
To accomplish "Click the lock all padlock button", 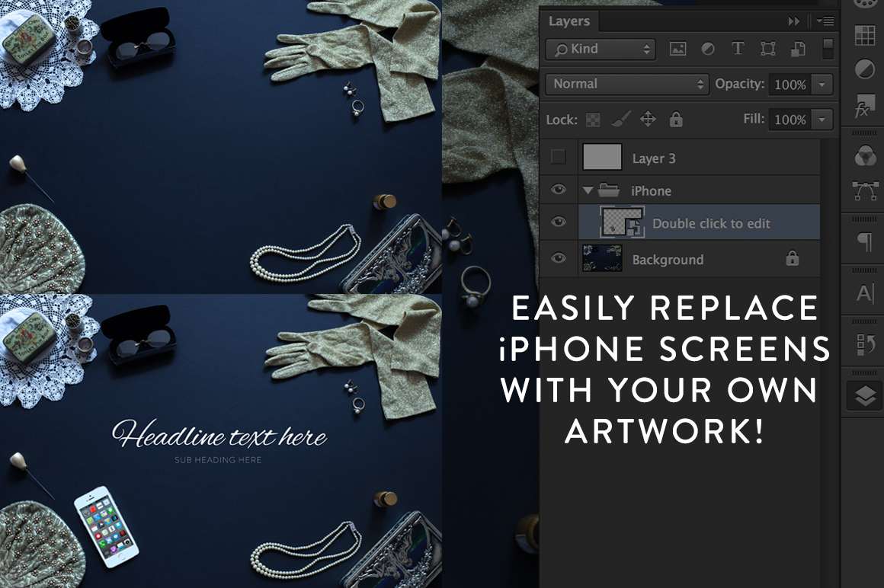I will coord(676,120).
